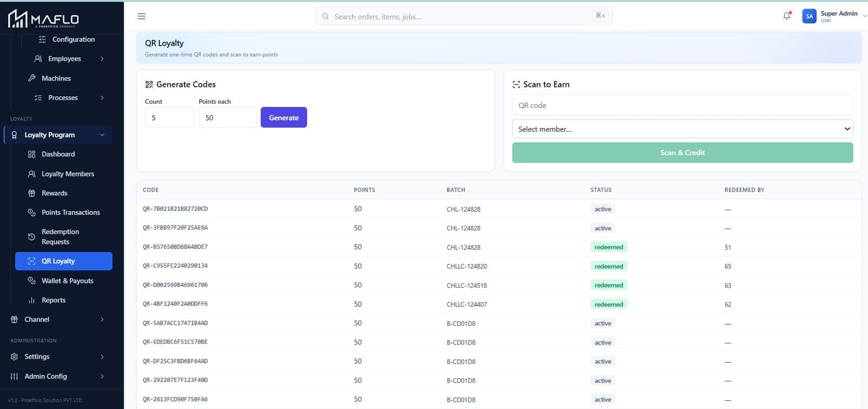The image size is (868, 409).
Task: Click batch CHLLC-124518
Action: click(467, 285)
